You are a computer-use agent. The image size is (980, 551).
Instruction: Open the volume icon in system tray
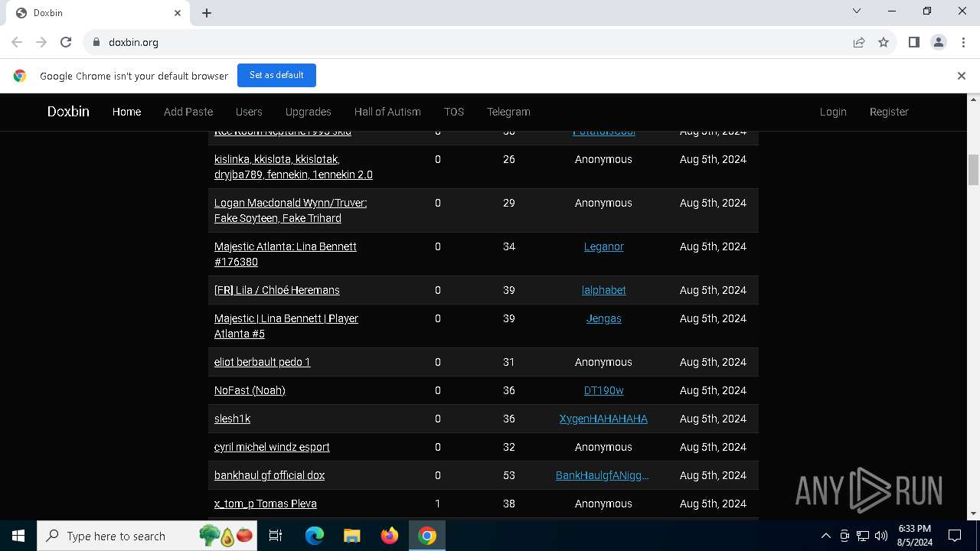point(881,536)
